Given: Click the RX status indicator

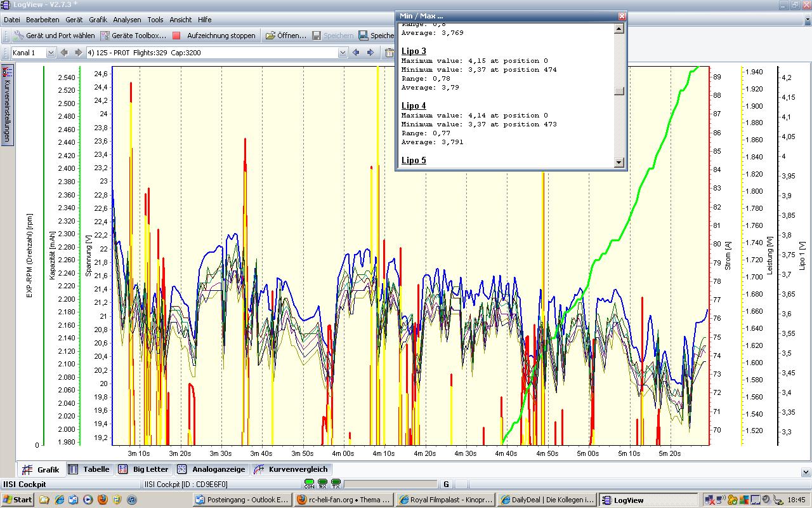Looking at the screenshot, I should [322, 485].
